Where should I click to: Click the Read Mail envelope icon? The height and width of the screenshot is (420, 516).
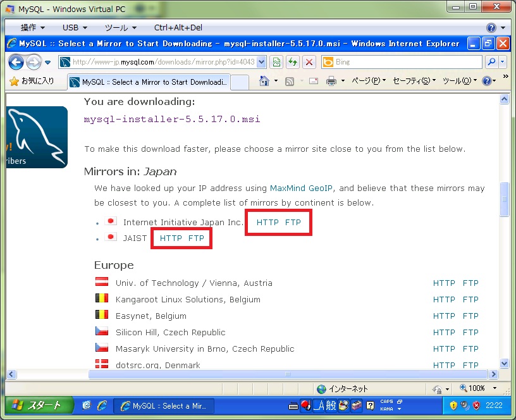tap(313, 81)
